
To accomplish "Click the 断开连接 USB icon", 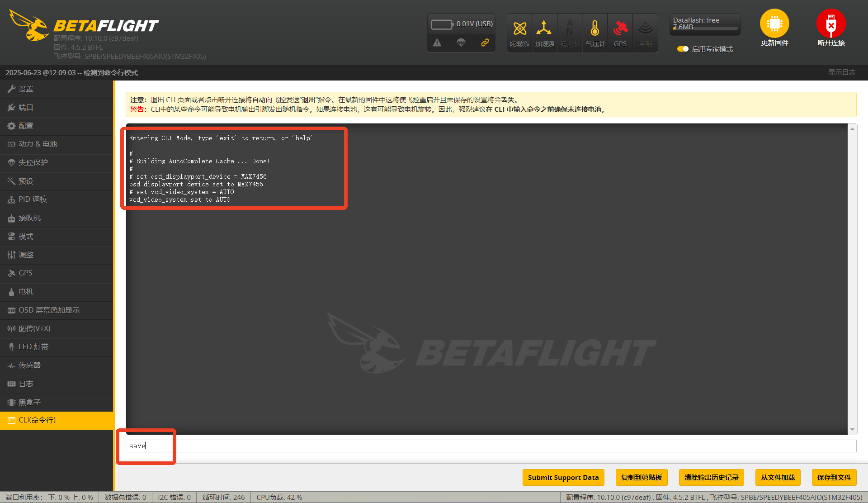I will (831, 24).
